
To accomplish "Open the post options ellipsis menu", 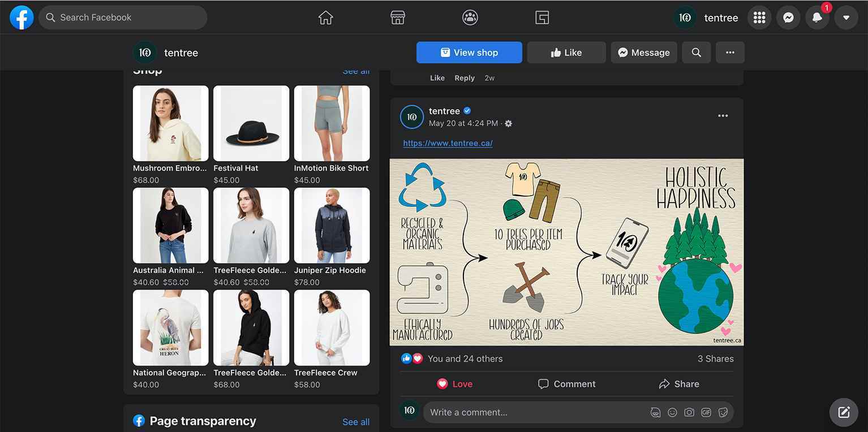I will pyautogui.click(x=723, y=116).
